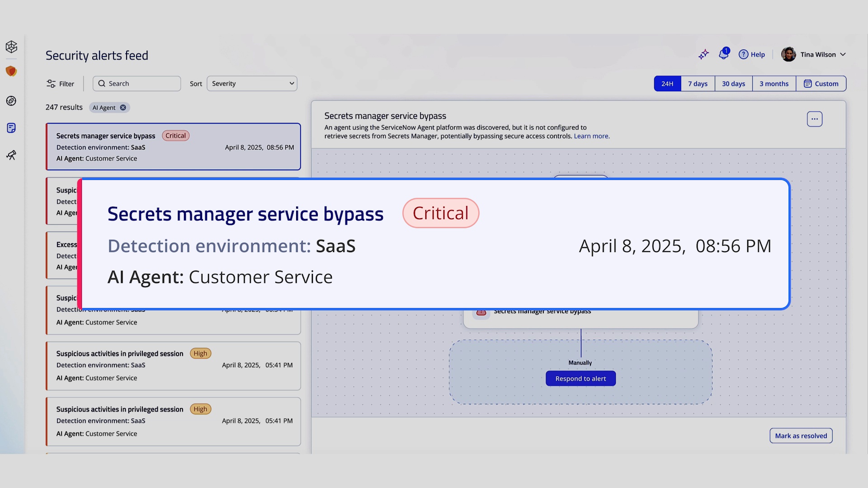The height and width of the screenshot is (488, 868).
Task: Click the Respond to alert button
Action: pos(580,378)
